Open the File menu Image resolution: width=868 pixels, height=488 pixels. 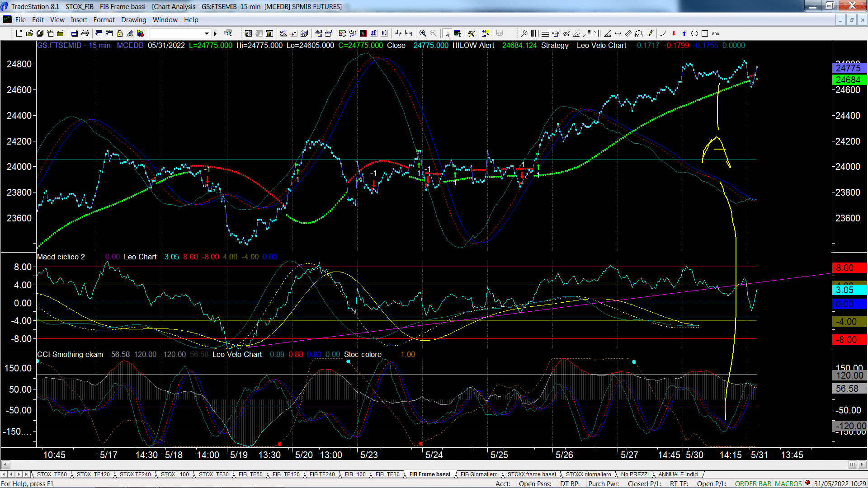pos(20,20)
